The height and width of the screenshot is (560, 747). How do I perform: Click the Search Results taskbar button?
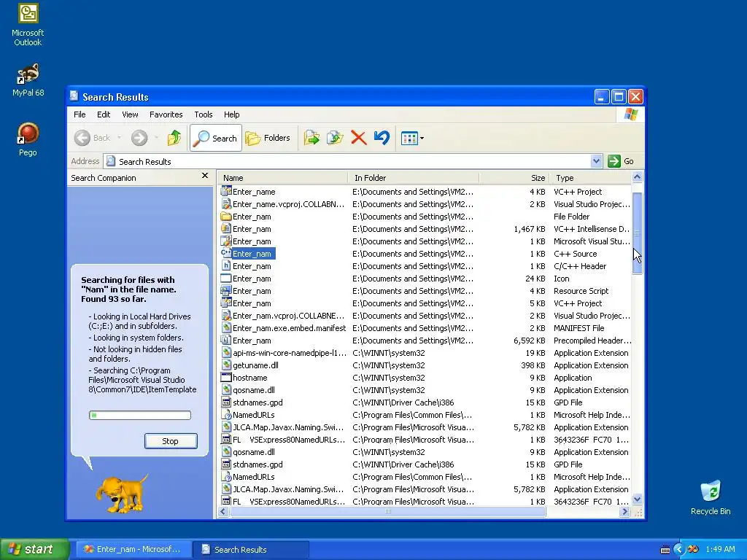coord(251,550)
